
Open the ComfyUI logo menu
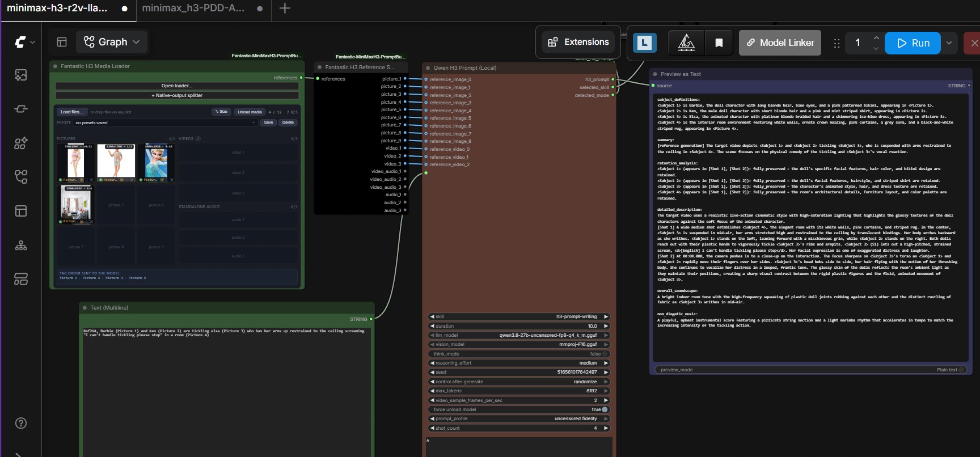[x=20, y=42]
